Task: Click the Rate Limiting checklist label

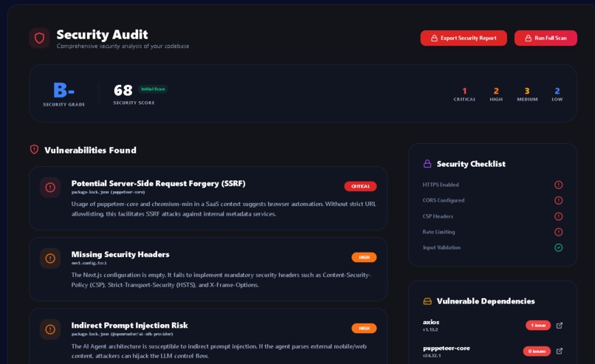Action: (x=438, y=232)
